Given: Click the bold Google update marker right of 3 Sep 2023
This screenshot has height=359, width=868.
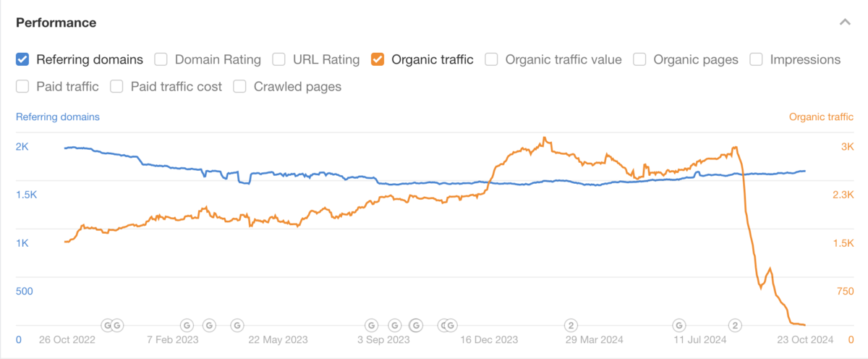Looking at the screenshot, I should pos(417,325).
